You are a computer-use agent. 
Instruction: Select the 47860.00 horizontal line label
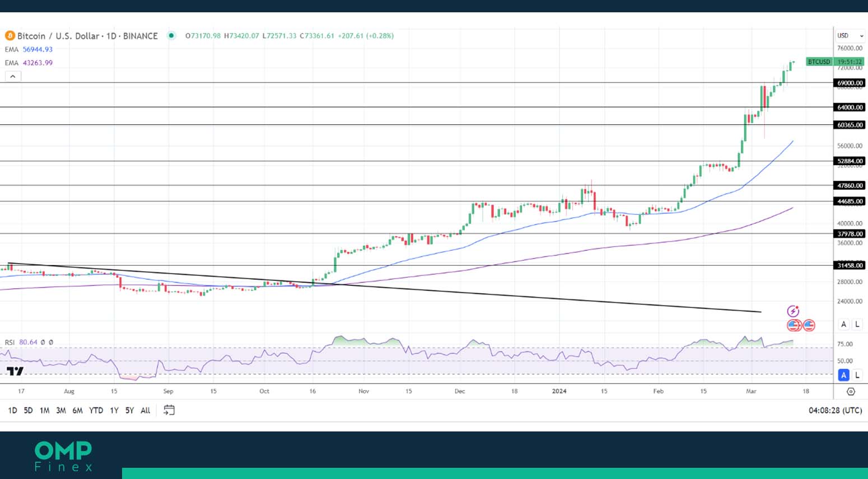click(850, 185)
